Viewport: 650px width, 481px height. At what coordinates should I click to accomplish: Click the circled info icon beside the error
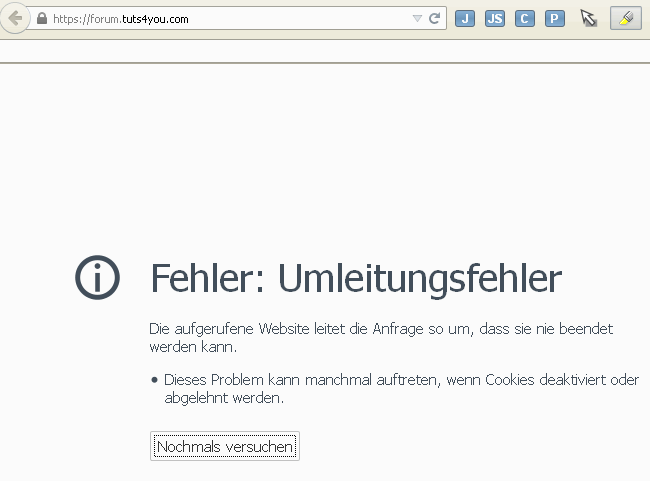pos(97,277)
